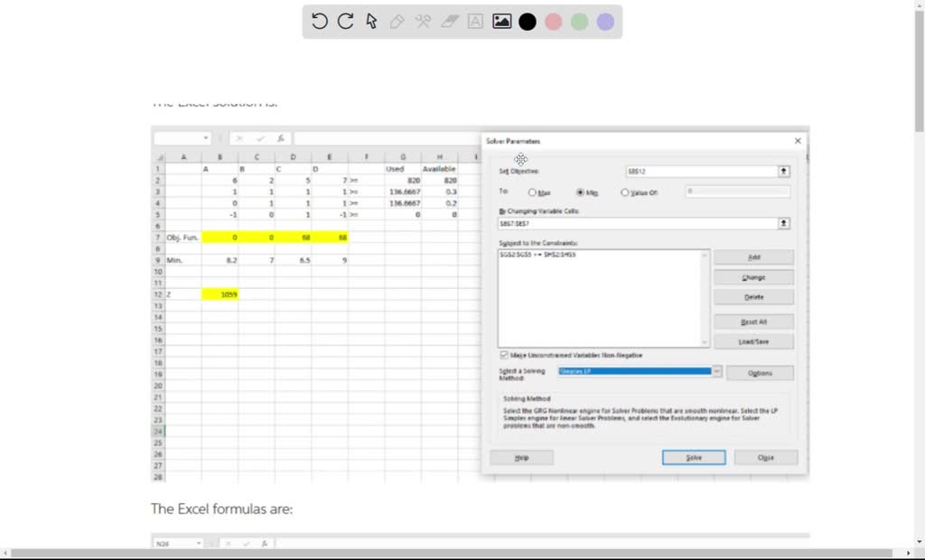Click the Add constraint button
The image size is (925, 560).
pyautogui.click(x=753, y=257)
